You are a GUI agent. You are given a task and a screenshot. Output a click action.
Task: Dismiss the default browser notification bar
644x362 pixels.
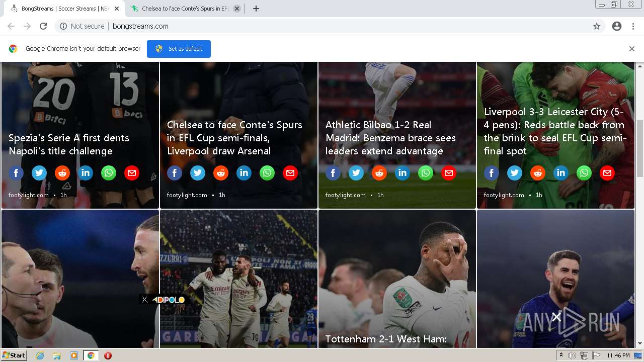pos(632,49)
